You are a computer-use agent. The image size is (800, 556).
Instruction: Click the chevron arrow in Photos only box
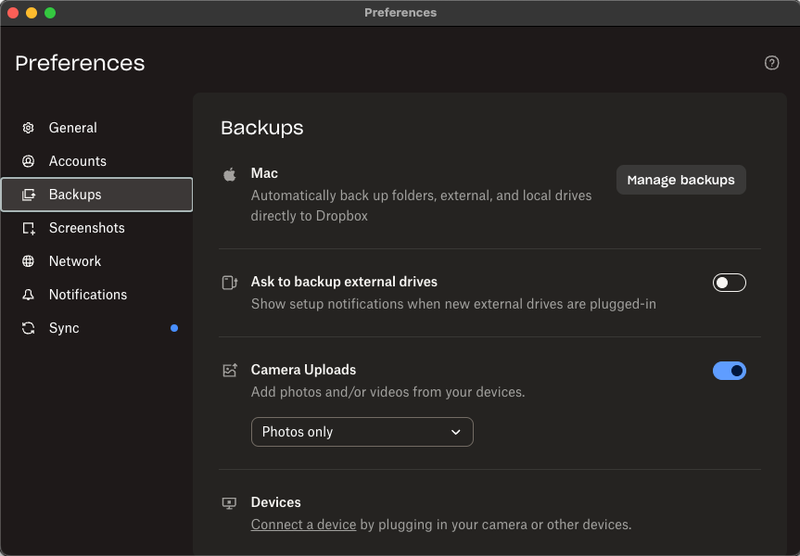pos(456,432)
